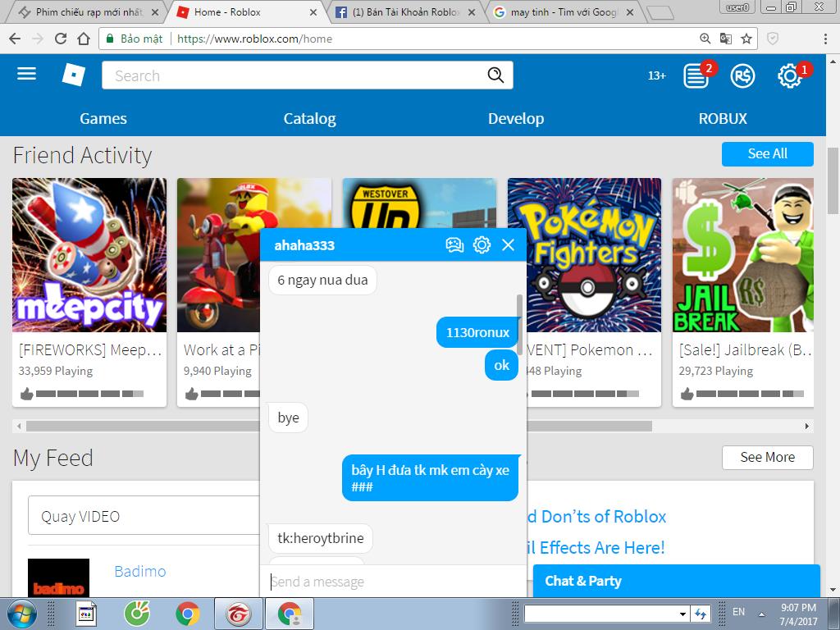The width and height of the screenshot is (840, 630).
Task: Click the search magnifier in Roblox search box
Action: pos(495,75)
